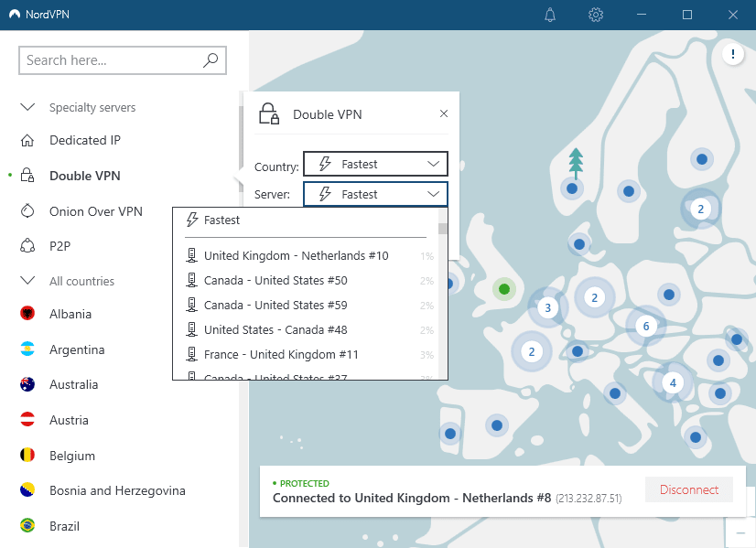
Task: Click the Albania flag icon
Action: tap(27, 314)
